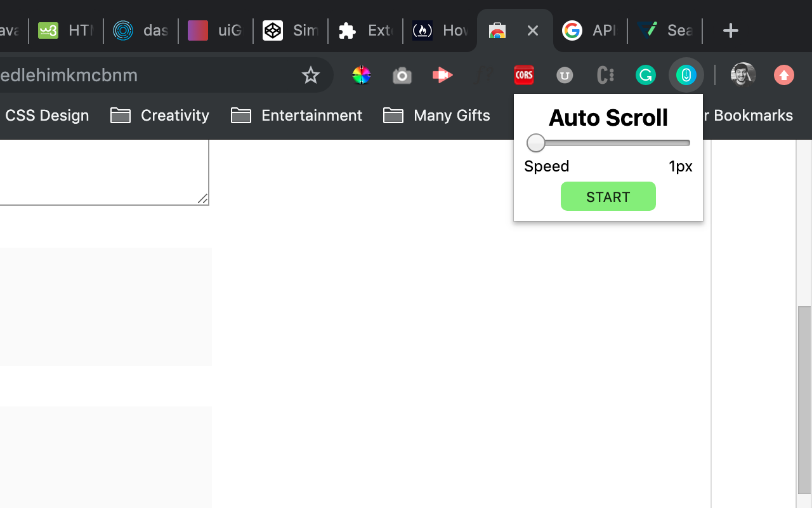Switch to the Extensions puzzle tab
812x508 pixels.
coord(365,30)
